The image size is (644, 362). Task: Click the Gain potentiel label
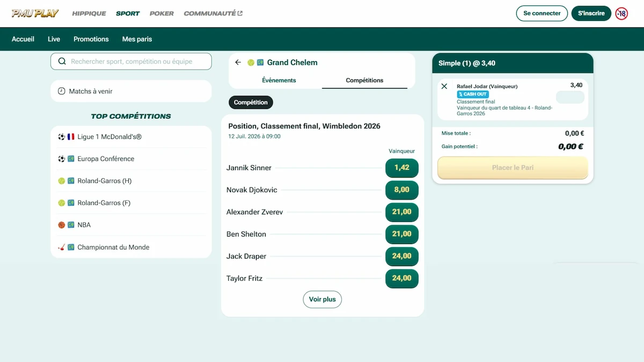point(459,146)
